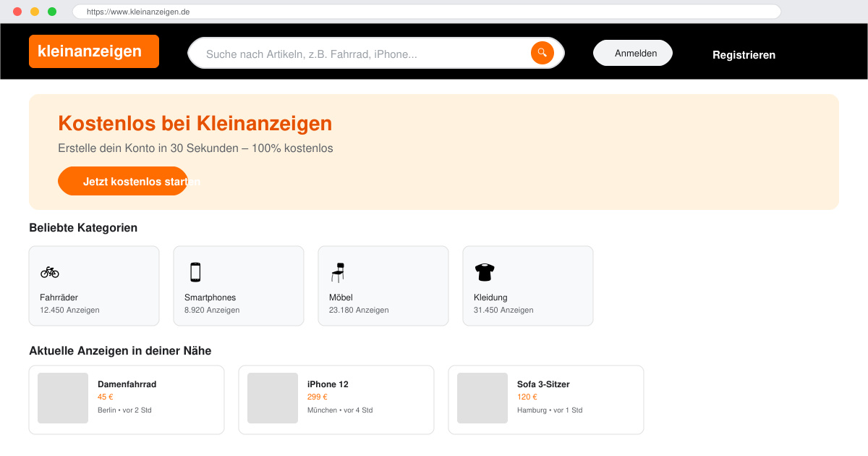Click the yellow window minimize button
This screenshot has width=868, height=456.
pos(35,12)
